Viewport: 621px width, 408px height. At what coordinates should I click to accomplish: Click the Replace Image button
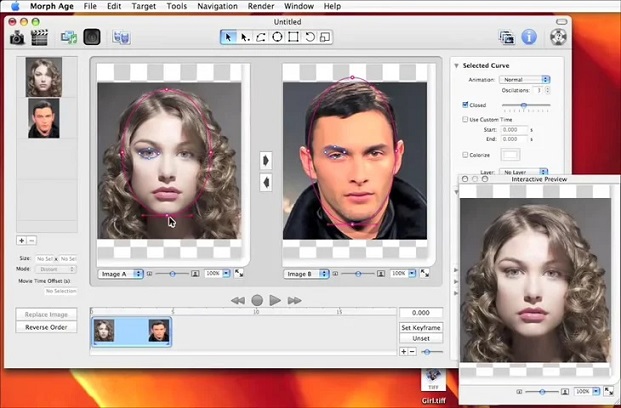coord(46,314)
